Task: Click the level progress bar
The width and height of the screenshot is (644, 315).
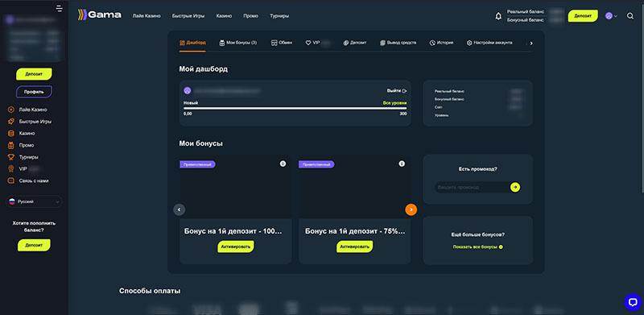Action: [x=295, y=108]
